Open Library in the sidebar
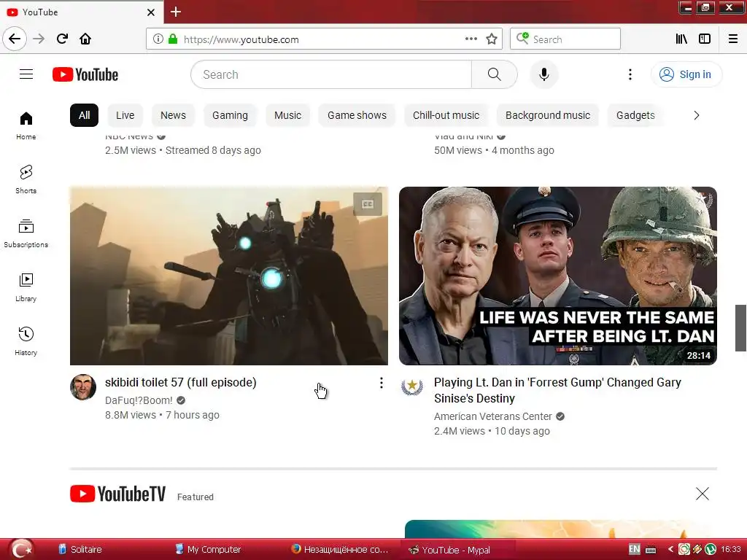 coord(26,287)
